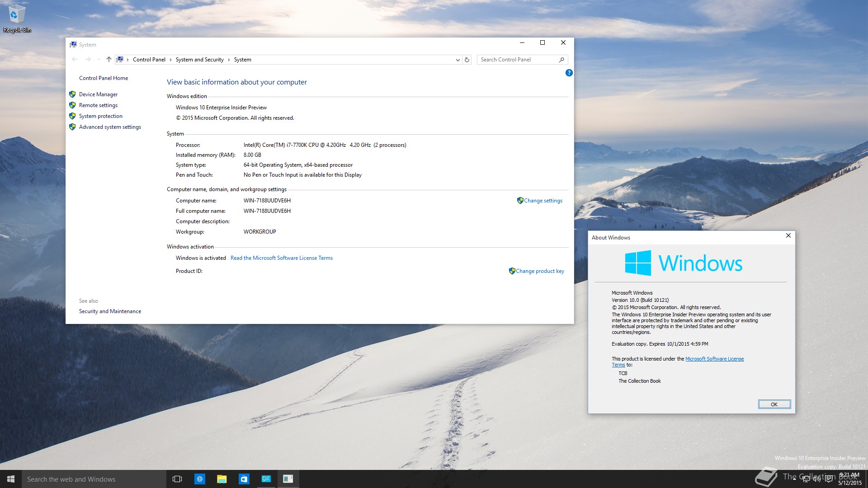Show hidden tray icons arrow
The height and width of the screenshot is (488, 868).
[794, 479]
